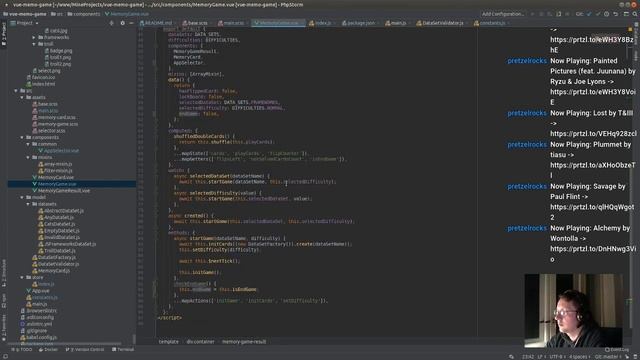Select memory-card.scss in project tree
Viewport: 640px width, 360px height.
click(54, 118)
